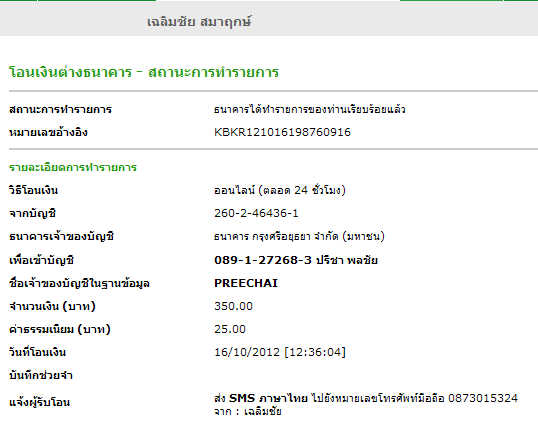Select the SMS notification line with 0873015324
Image resolution: width=538 pixels, height=425 pixels.
click(366, 398)
